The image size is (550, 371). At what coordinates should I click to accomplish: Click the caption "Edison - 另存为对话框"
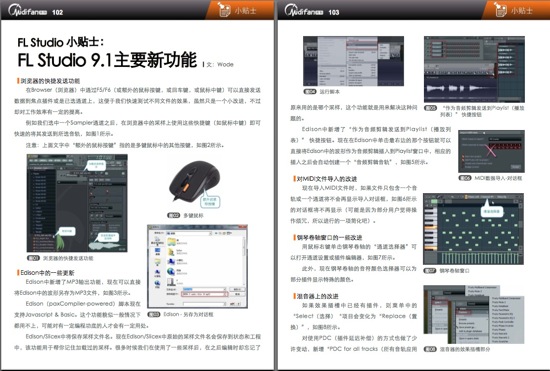coord(188,315)
